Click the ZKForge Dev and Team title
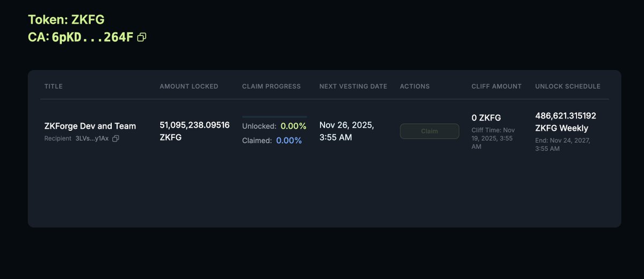The height and width of the screenshot is (279, 644). point(90,126)
